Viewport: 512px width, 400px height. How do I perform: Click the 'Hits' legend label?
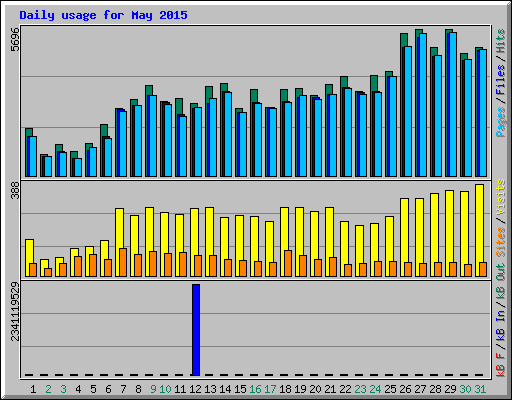500,41
